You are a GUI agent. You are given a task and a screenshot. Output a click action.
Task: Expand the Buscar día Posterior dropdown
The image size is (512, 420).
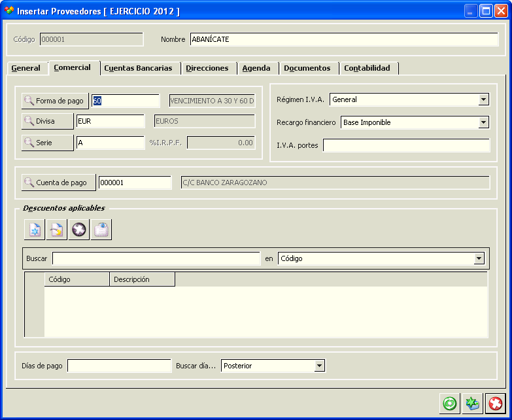319,366
